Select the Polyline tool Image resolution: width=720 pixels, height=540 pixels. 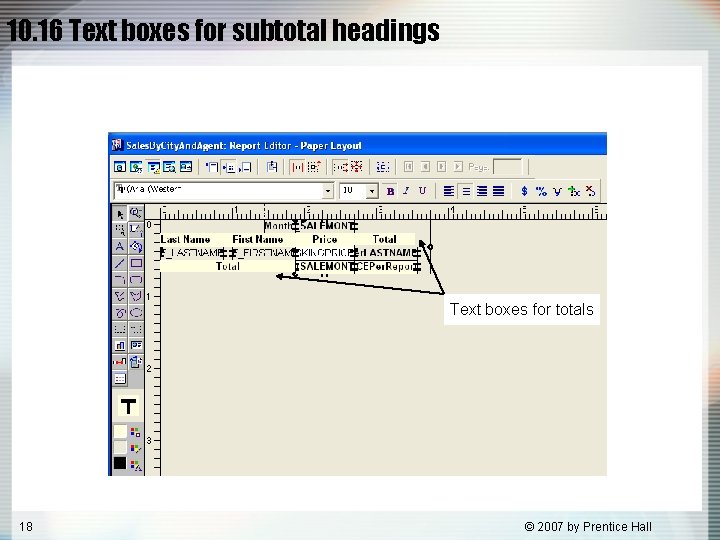[120, 296]
